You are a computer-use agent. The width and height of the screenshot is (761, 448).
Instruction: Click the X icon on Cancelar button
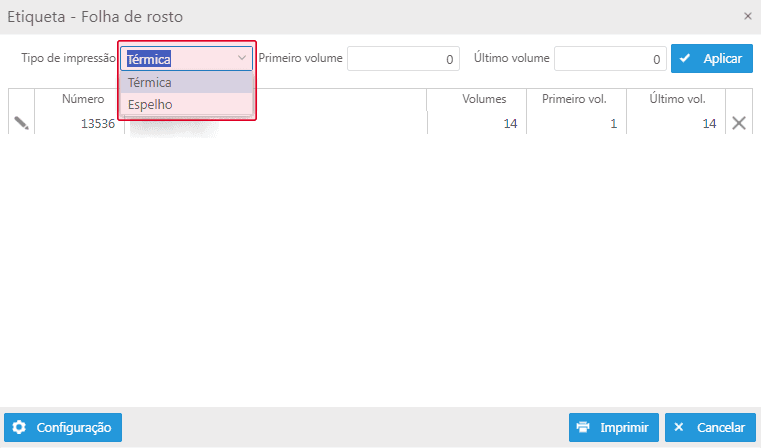(678, 427)
